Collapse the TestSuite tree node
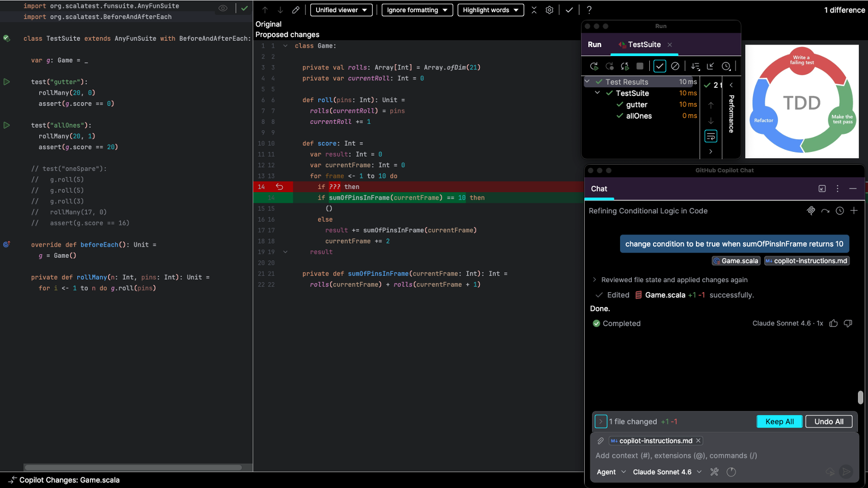The height and width of the screenshot is (488, 868). click(x=597, y=93)
